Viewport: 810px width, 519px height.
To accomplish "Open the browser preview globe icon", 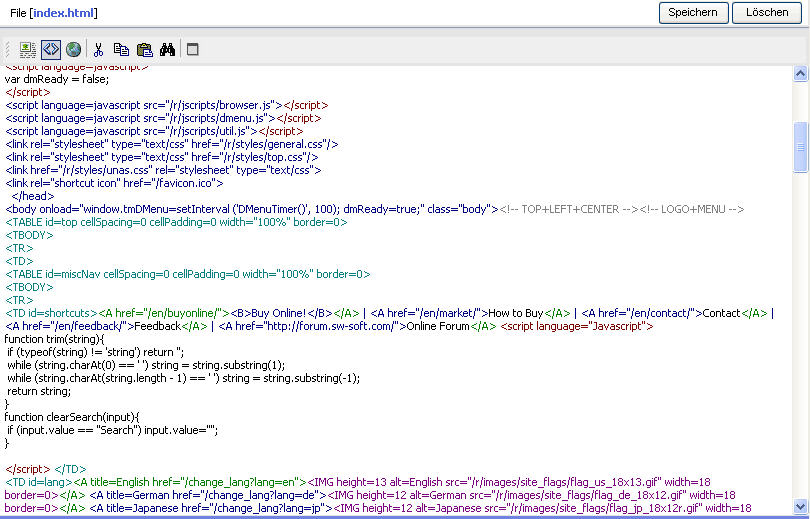I will click(73, 49).
